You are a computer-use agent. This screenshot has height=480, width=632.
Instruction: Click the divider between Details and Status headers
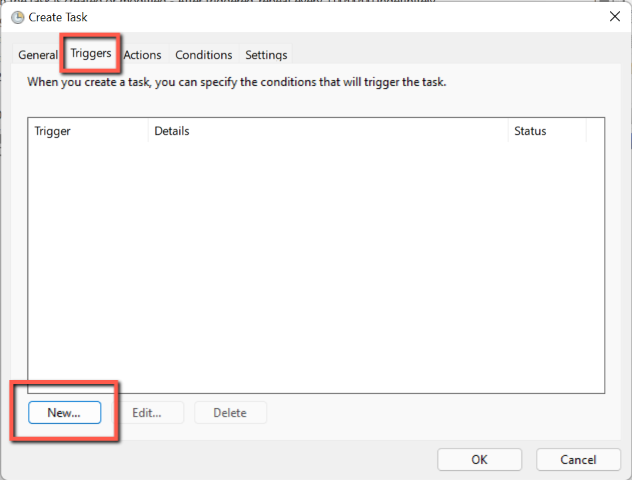point(508,131)
